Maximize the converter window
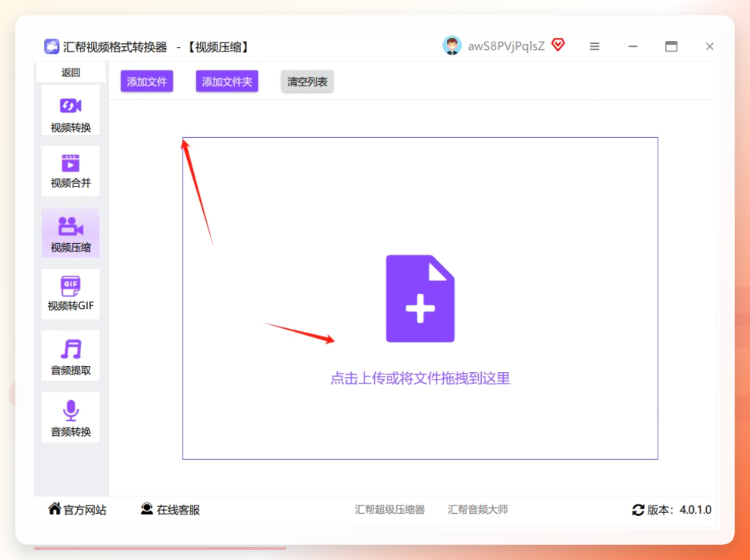The height and width of the screenshot is (560, 750). [x=671, y=46]
